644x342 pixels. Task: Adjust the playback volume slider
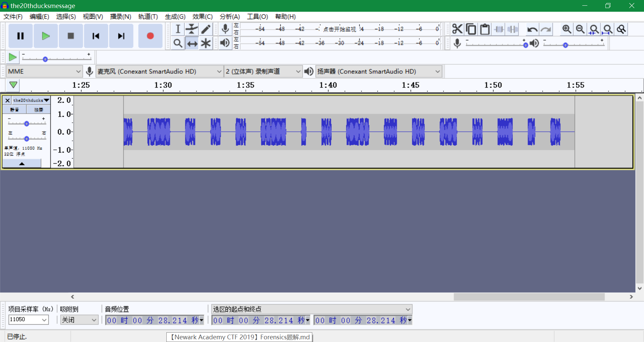[574, 43]
